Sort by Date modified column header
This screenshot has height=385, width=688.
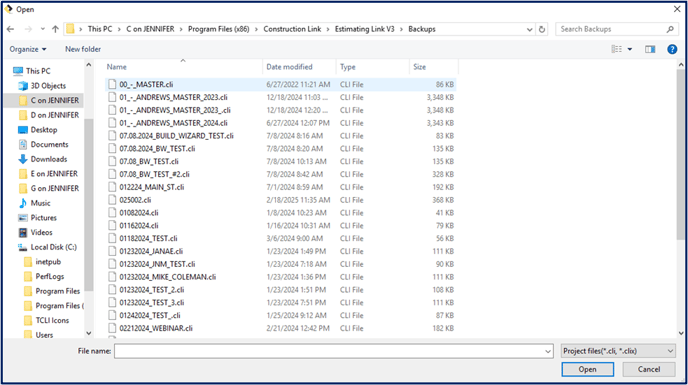[299, 67]
